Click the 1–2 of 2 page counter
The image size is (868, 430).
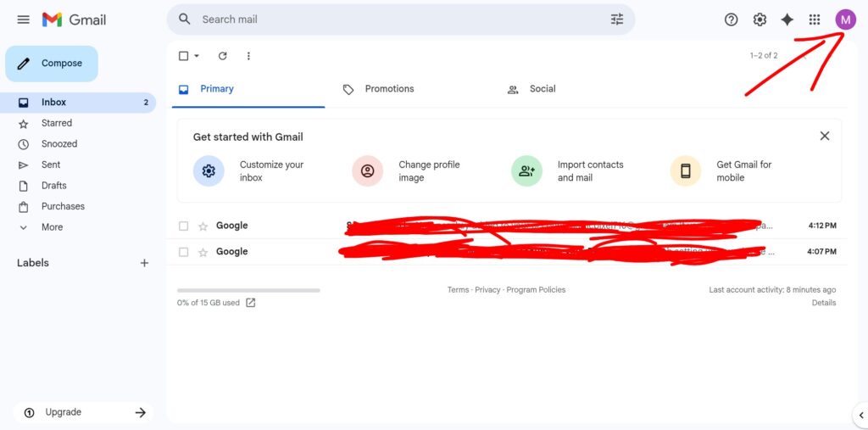point(764,56)
